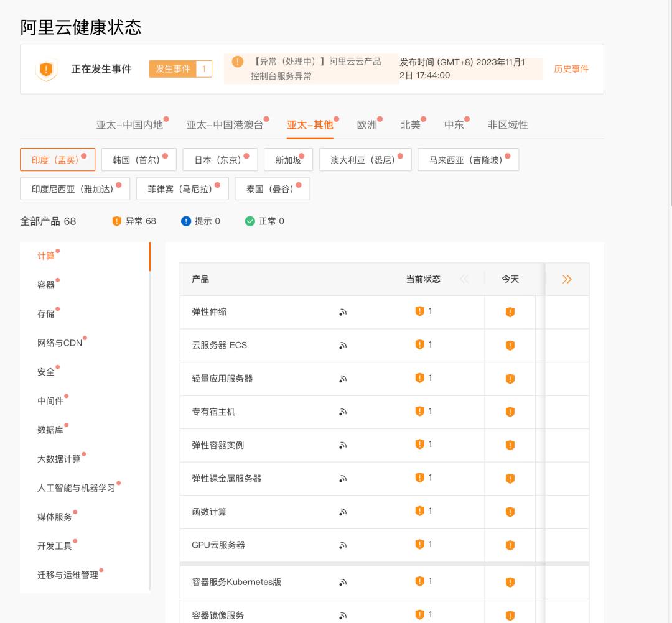This screenshot has height=623, width=672.
Task: Click the RSS subscribe icon for 弹性裸金属服务器
Action: pos(343,479)
